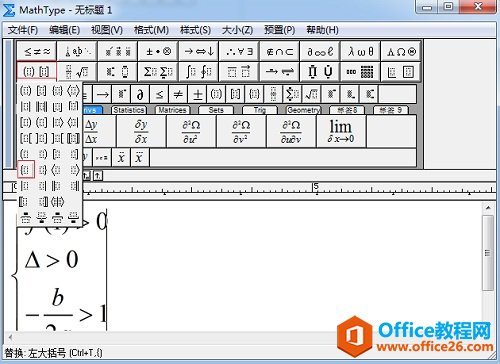Open the 格式(M) menu

point(151,30)
